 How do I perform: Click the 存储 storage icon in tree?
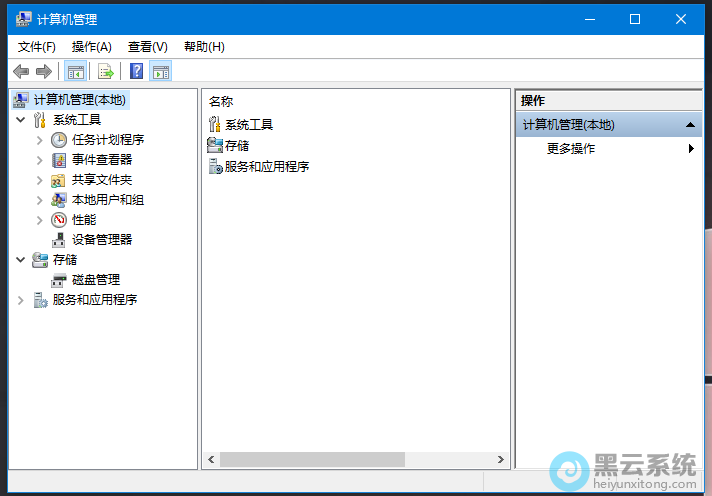click(x=40, y=260)
